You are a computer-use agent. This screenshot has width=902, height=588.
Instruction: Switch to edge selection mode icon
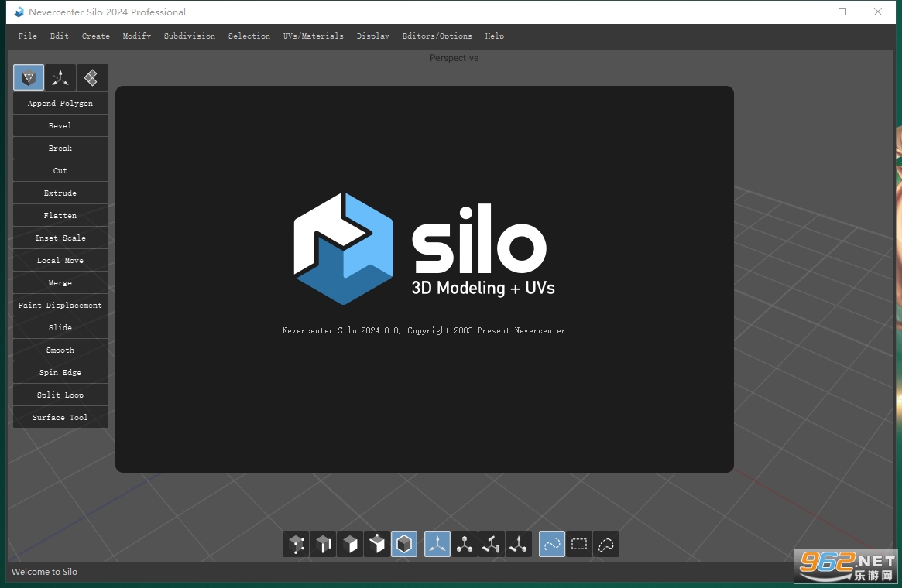(x=324, y=544)
